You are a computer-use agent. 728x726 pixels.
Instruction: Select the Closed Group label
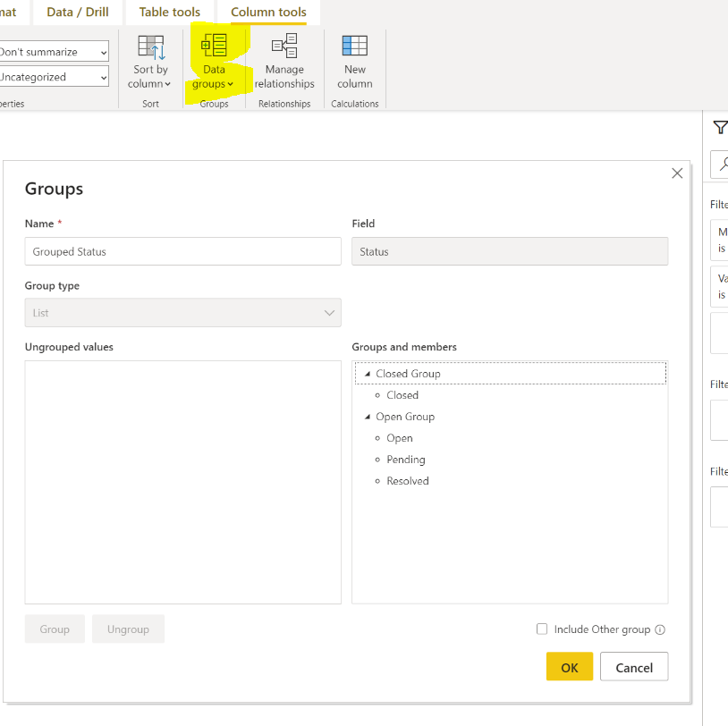pyautogui.click(x=408, y=374)
